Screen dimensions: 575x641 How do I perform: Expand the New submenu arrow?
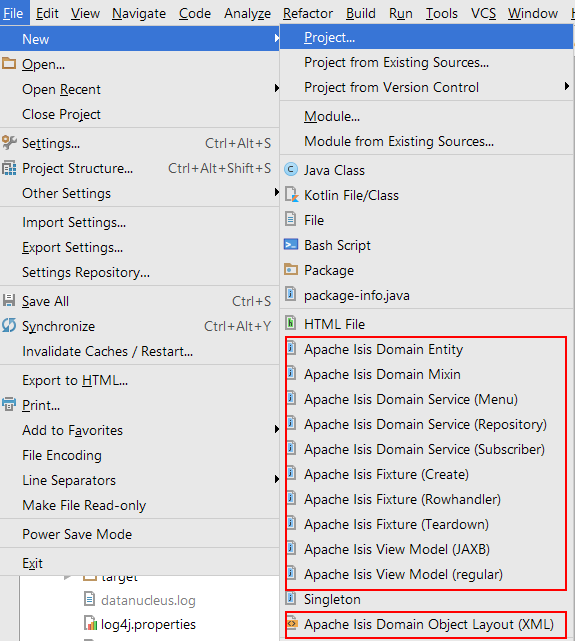coord(277,38)
